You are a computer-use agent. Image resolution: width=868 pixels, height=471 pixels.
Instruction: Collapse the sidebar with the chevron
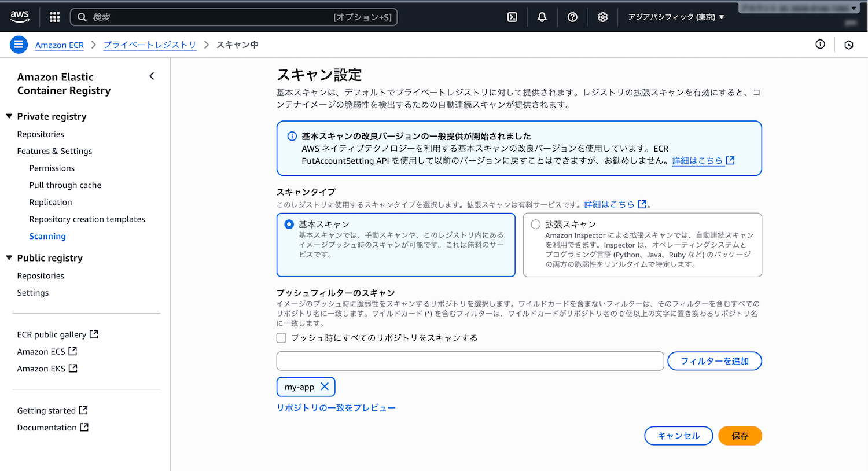(152, 76)
